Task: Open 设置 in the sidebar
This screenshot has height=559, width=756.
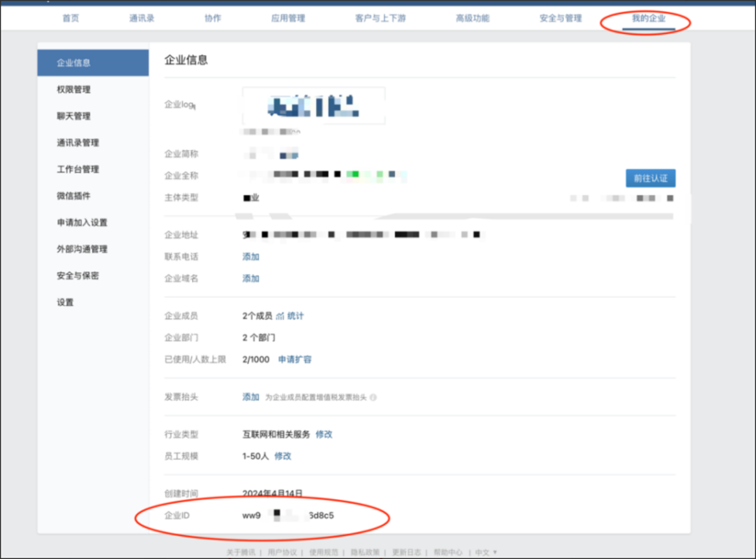Action: 65,302
